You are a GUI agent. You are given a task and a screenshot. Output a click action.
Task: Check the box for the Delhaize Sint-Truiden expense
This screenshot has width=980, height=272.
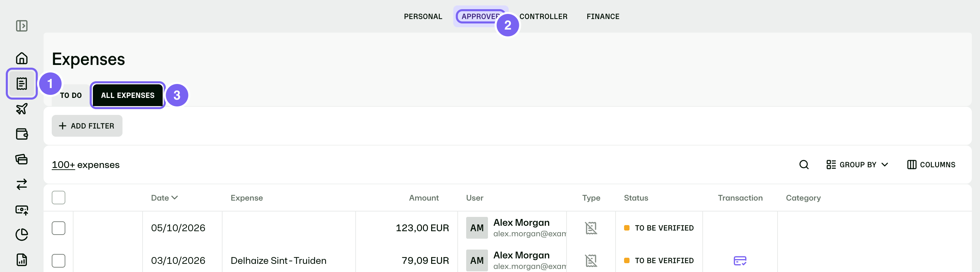[x=59, y=260]
